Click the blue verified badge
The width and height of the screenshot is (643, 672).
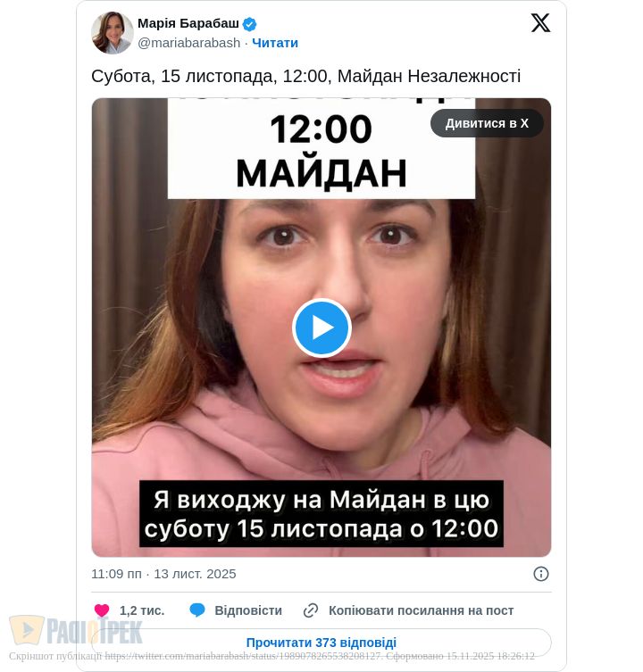(249, 24)
